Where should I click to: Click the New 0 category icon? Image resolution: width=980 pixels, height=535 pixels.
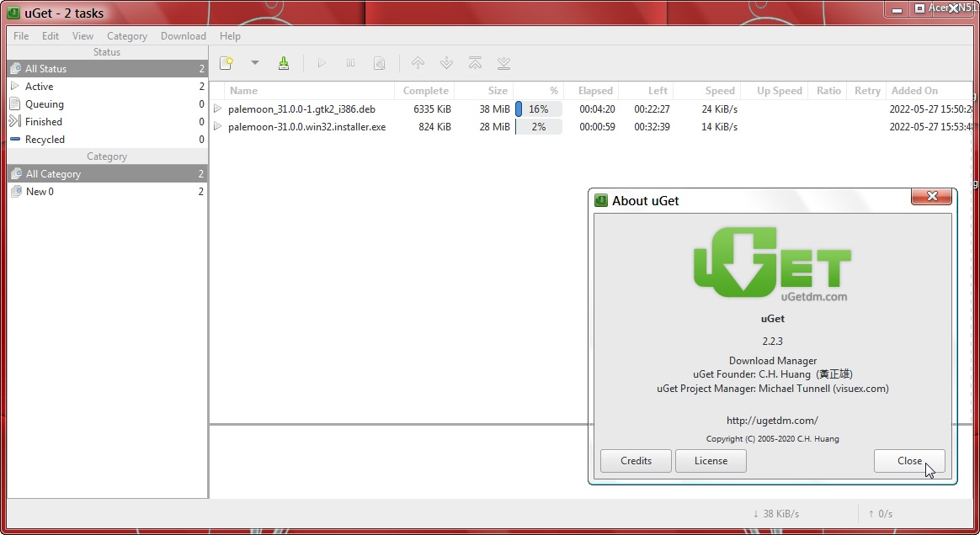tap(16, 192)
